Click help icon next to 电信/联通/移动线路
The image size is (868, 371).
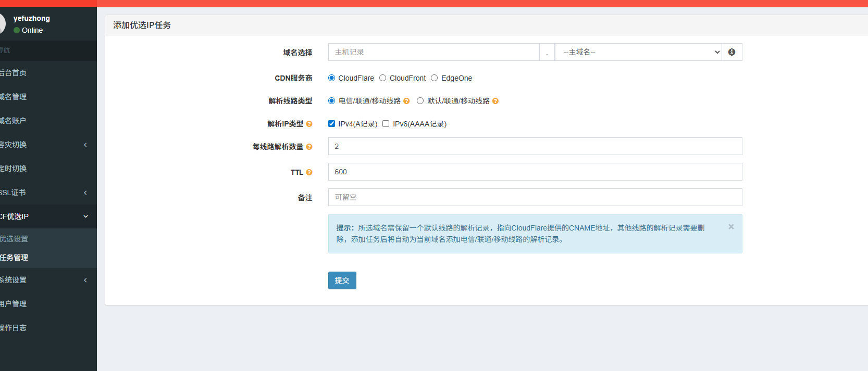tap(406, 101)
